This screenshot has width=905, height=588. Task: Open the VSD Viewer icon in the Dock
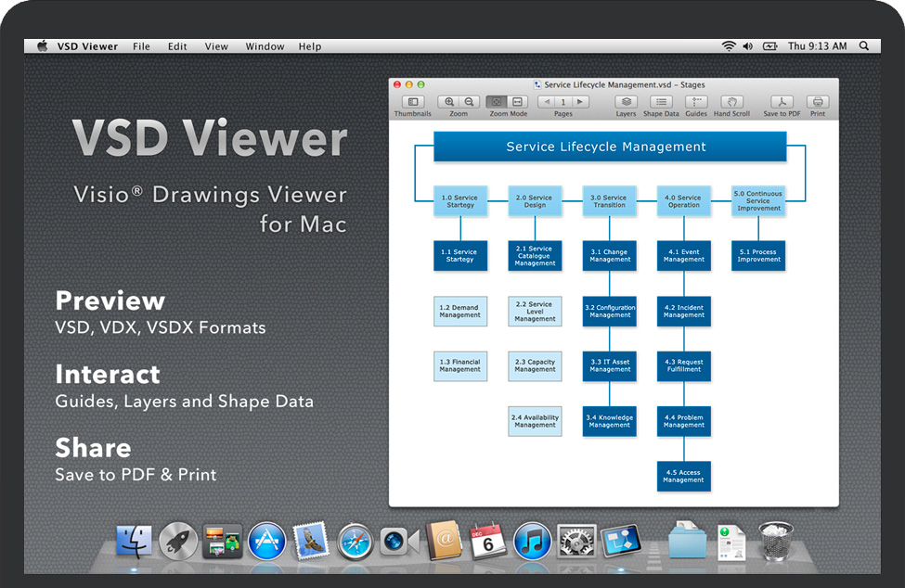pos(618,541)
